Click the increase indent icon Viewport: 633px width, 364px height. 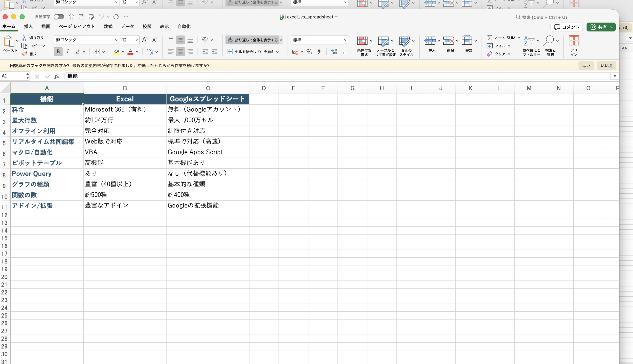click(215, 52)
